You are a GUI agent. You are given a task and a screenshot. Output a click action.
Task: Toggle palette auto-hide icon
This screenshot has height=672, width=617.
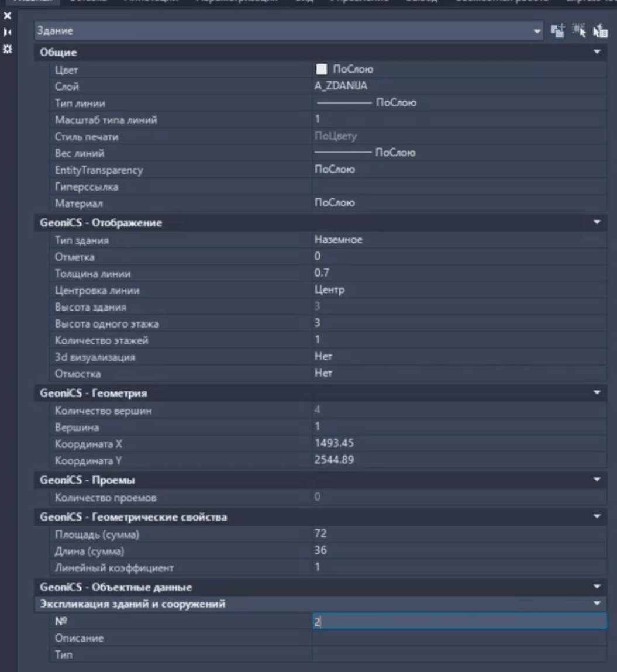coord(8,32)
